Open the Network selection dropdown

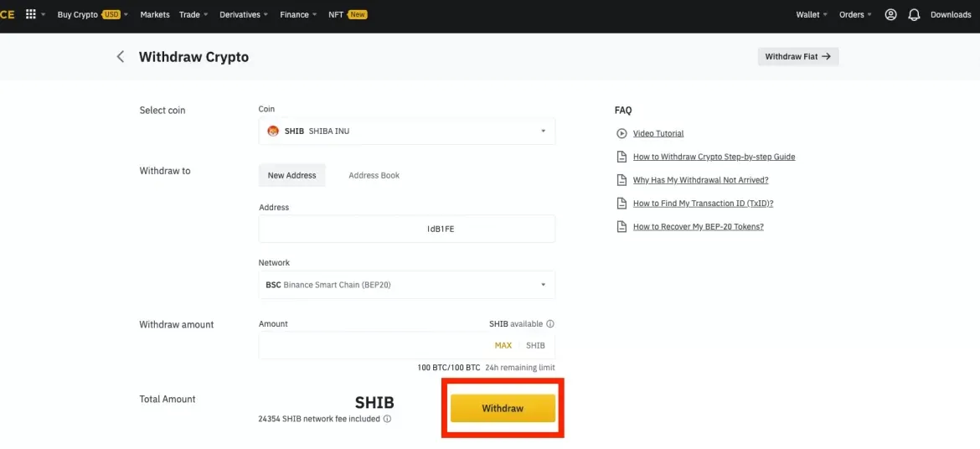(407, 285)
